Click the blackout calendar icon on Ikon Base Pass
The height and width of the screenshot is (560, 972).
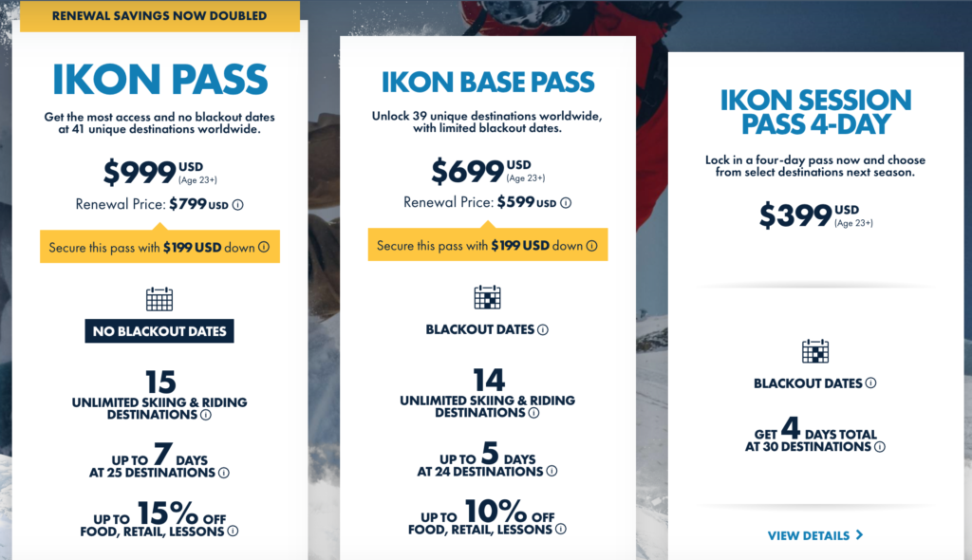(487, 297)
